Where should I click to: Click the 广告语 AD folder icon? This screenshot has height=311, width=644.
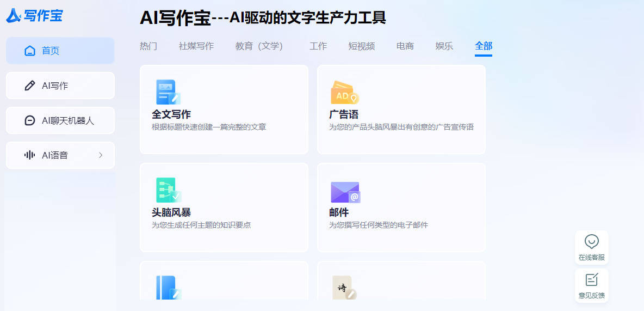[x=344, y=93]
